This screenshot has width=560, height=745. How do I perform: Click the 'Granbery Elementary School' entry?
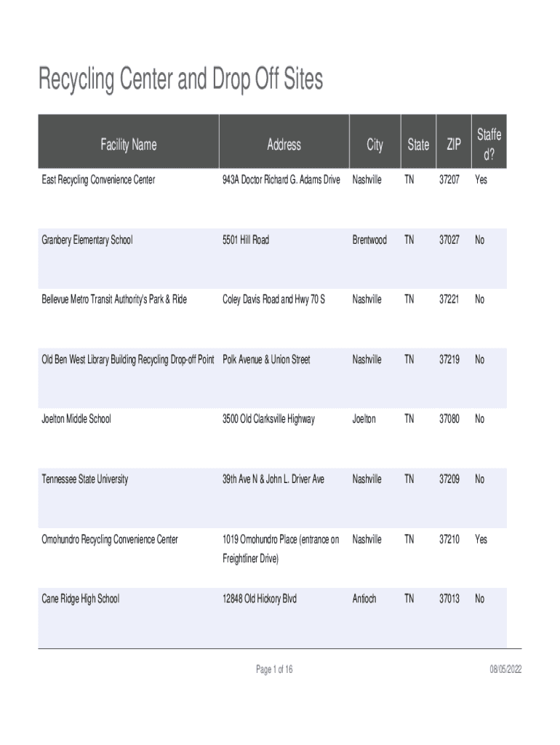86,239
